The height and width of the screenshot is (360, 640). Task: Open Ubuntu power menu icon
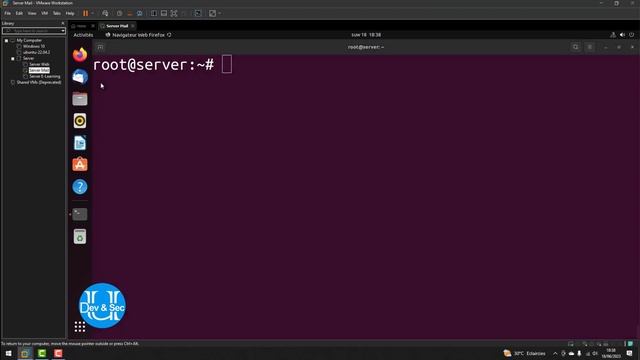pos(631,35)
